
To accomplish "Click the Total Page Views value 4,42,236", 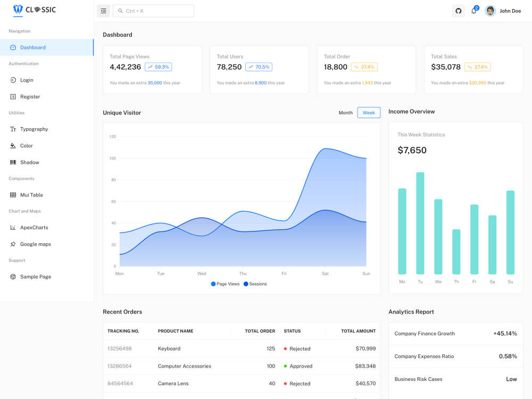I will pyautogui.click(x=125, y=67).
